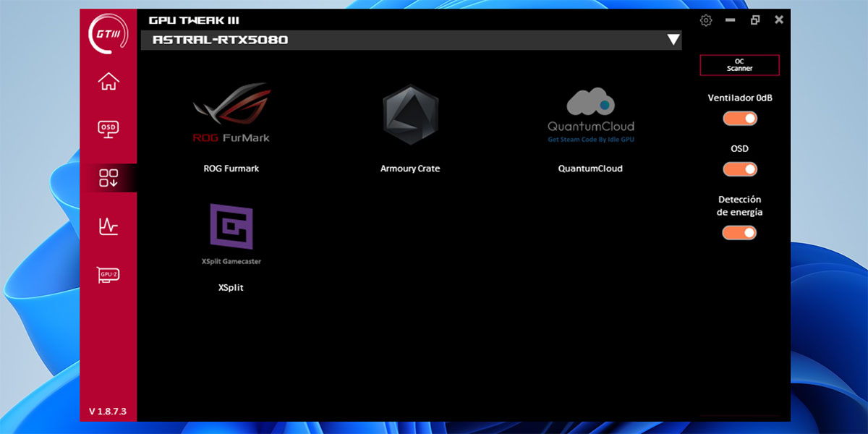
Task: Open Armoury Crate via its hexagon icon
Action: pyautogui.click(x=410, y=114)
